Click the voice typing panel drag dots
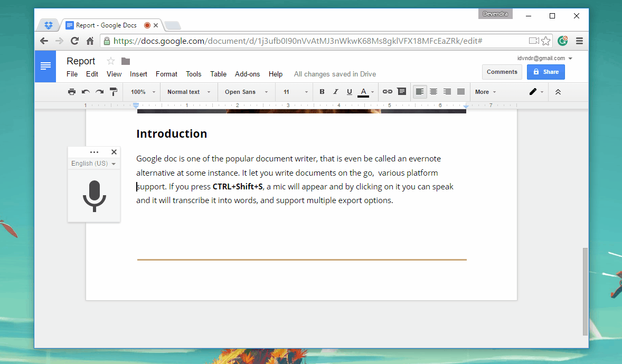 (94, 152)
